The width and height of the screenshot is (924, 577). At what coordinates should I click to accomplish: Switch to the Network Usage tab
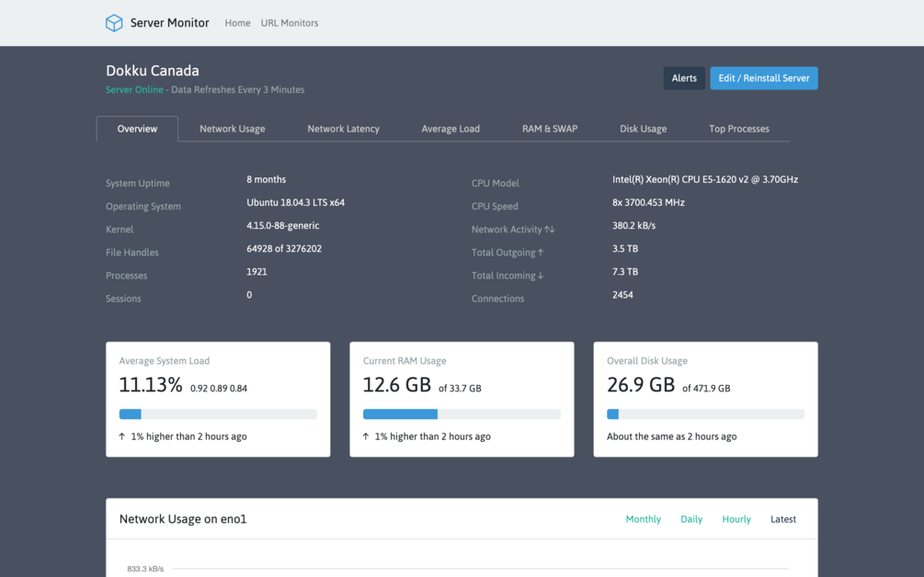pos(233,129)
